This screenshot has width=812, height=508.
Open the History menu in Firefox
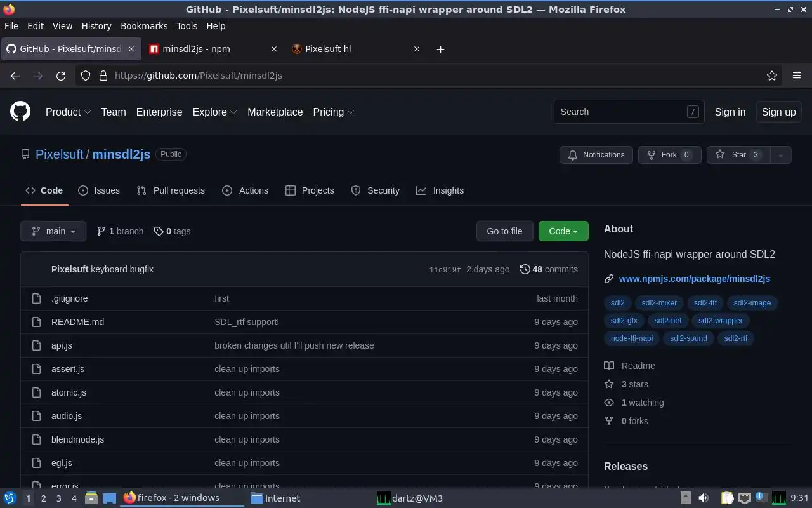coord(96,26)
